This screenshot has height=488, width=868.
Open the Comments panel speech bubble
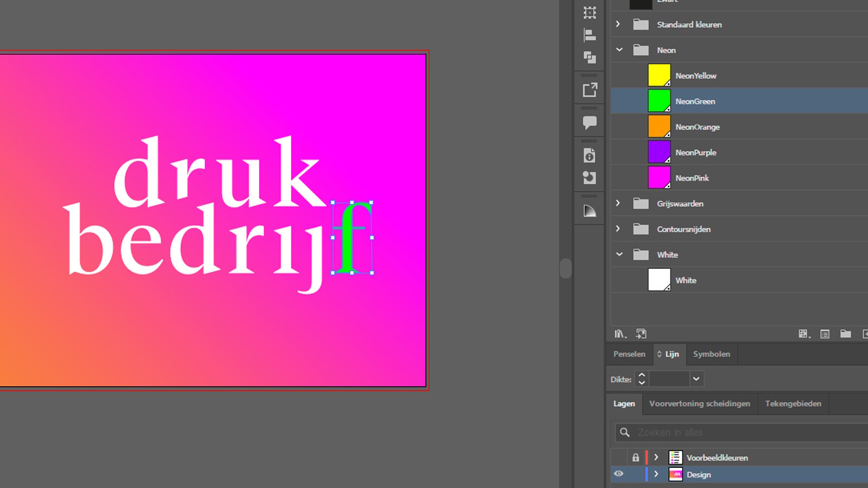590,123
